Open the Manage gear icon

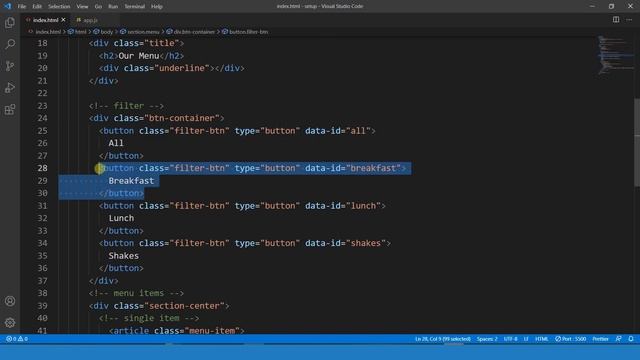coord(10,323)
